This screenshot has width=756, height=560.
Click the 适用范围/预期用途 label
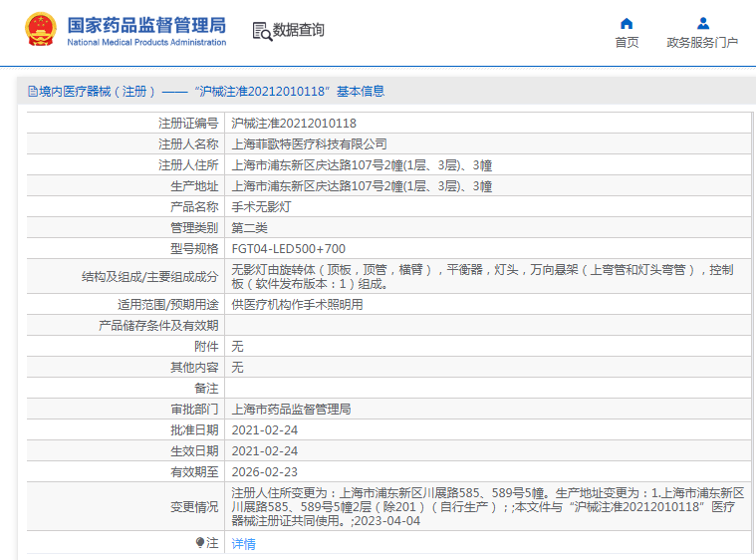[x=167, y=304]
